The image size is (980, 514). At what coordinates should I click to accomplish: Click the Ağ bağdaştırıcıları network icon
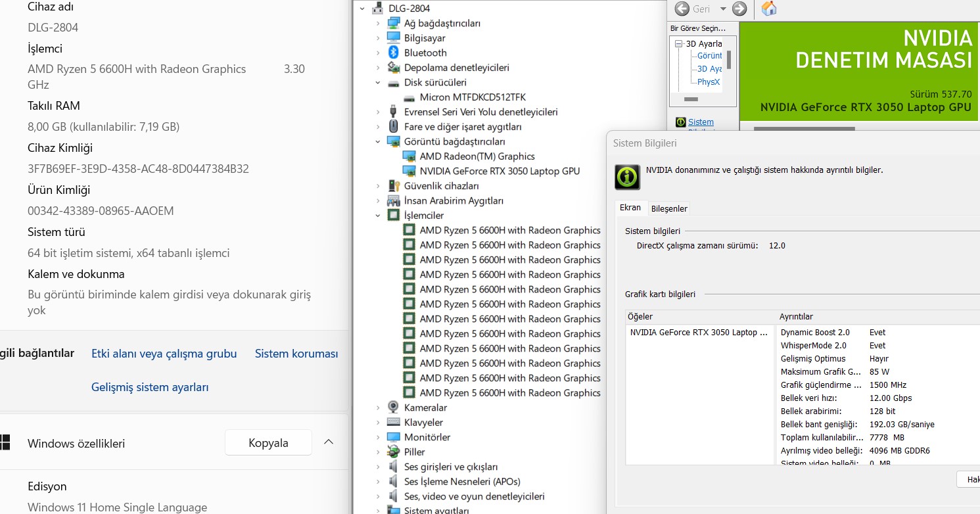click(394, 23)
